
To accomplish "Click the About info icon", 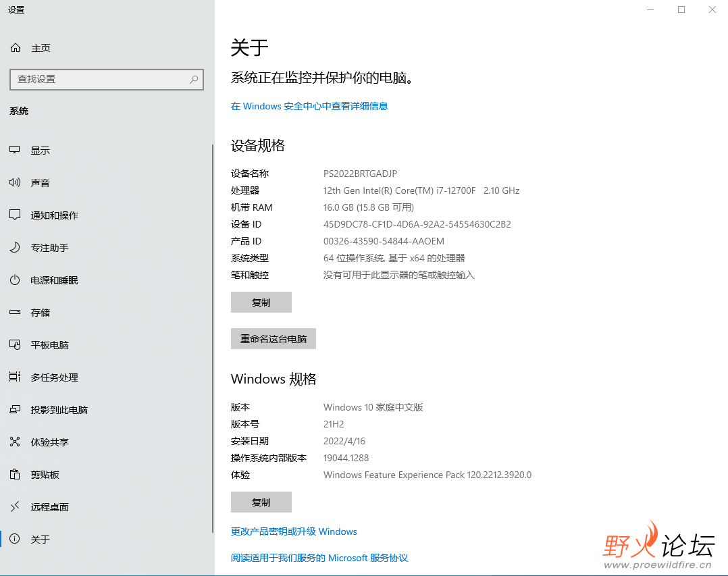I will click(15, 539).
